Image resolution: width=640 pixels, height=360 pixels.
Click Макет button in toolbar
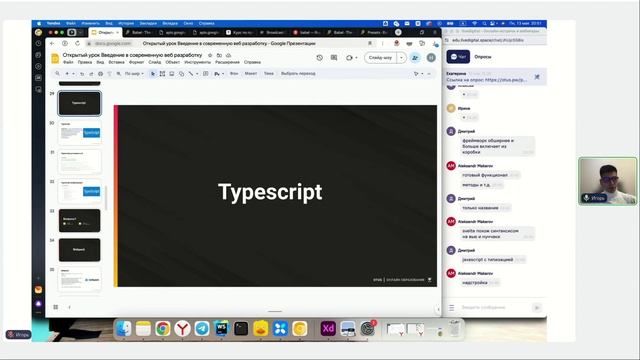click(x=251, y=74)
